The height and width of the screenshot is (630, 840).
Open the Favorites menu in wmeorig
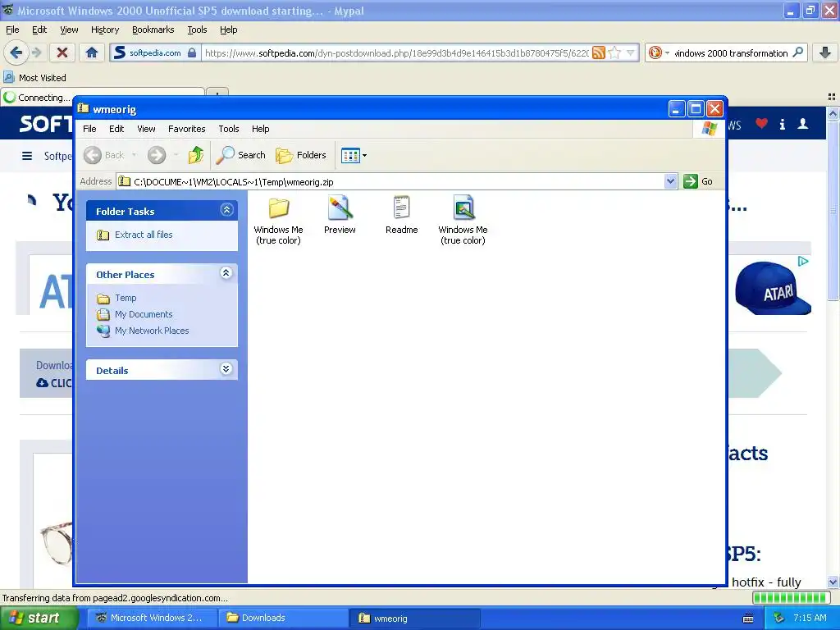(x=187, y=129)
